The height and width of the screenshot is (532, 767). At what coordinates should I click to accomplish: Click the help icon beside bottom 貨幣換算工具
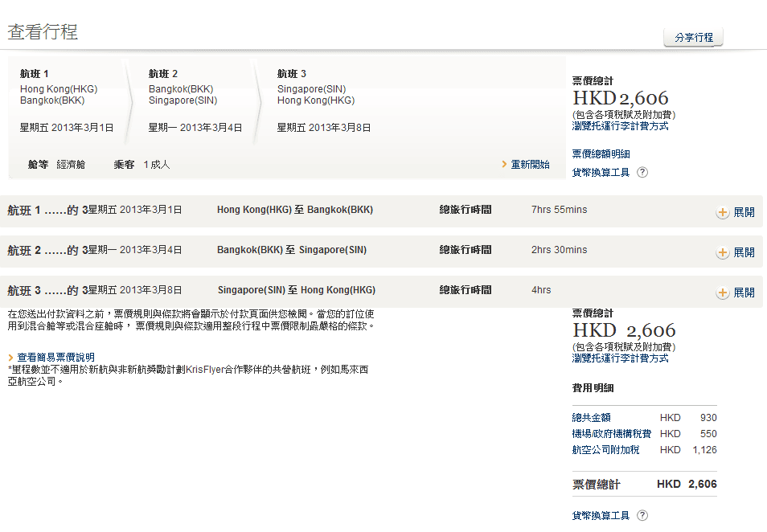pos(642,515)
